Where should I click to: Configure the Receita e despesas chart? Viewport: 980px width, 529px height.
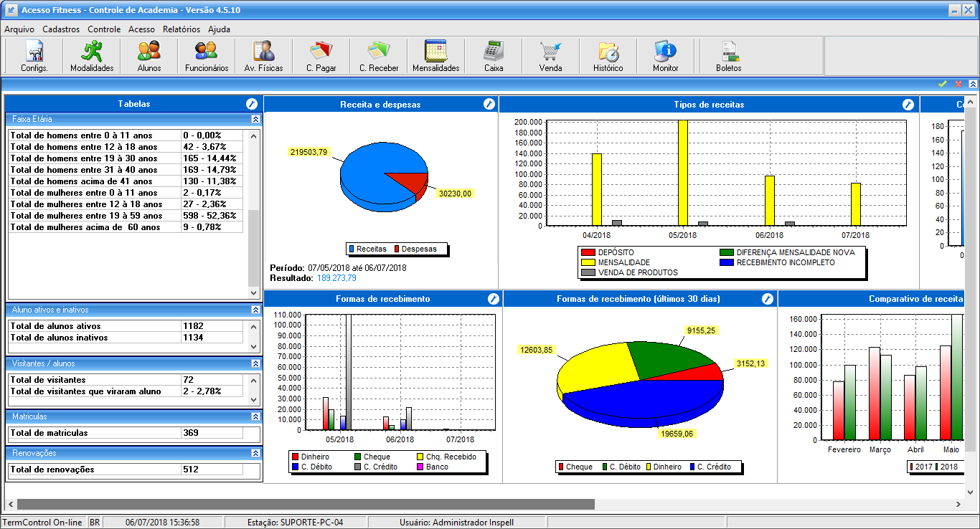(x=489, y=104)
